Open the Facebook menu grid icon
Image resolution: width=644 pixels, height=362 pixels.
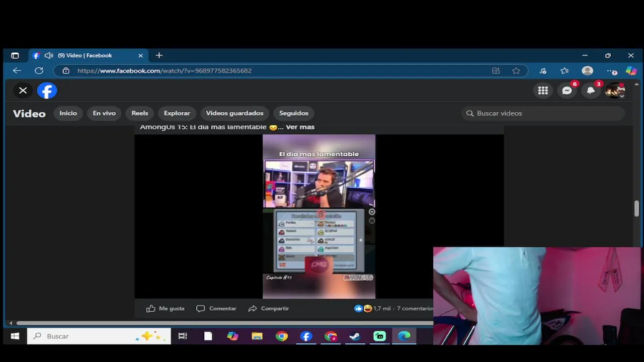point(543,90)
